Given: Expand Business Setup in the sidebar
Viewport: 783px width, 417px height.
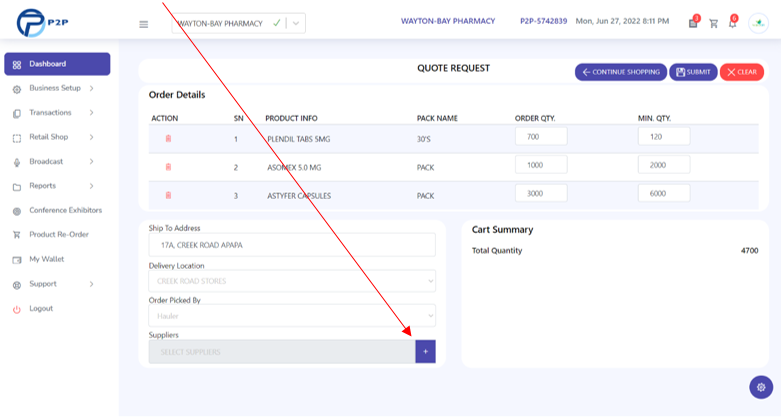Looking at the screenshot, I should [x=53, y=88].
